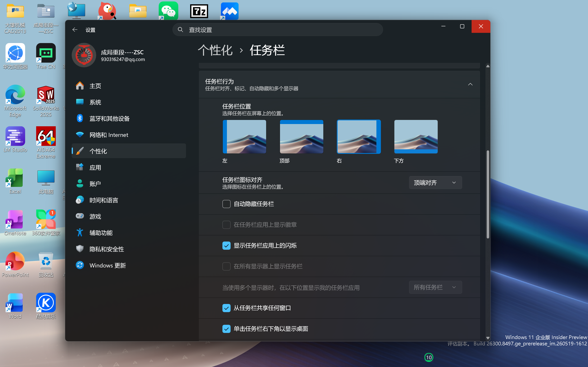Open OneNote desktop shortcut
The width and height of the screenshot is (588, 367).
(x=15, y=223)
